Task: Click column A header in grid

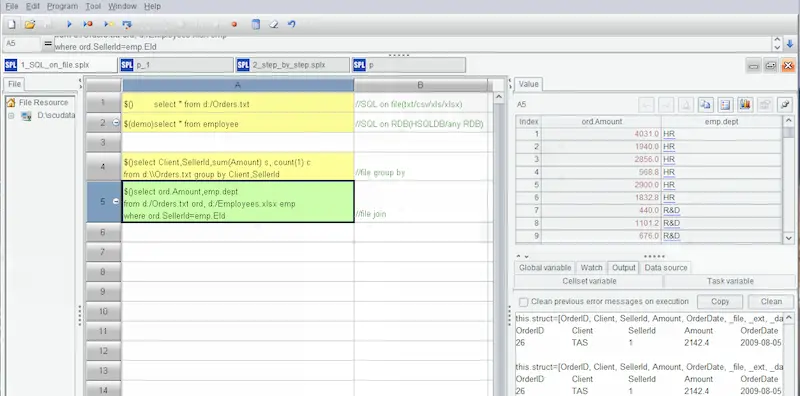Action: pyautogui.click(x=238, y=85)
